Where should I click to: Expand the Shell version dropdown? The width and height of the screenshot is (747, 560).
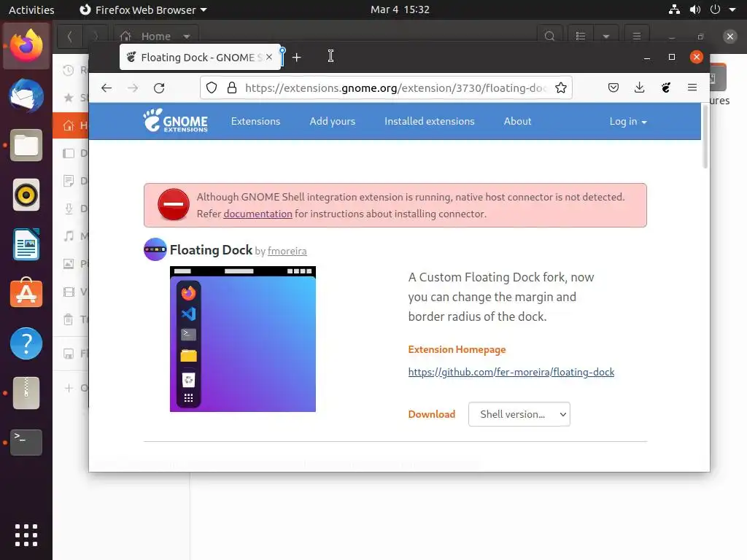(519, 414)
